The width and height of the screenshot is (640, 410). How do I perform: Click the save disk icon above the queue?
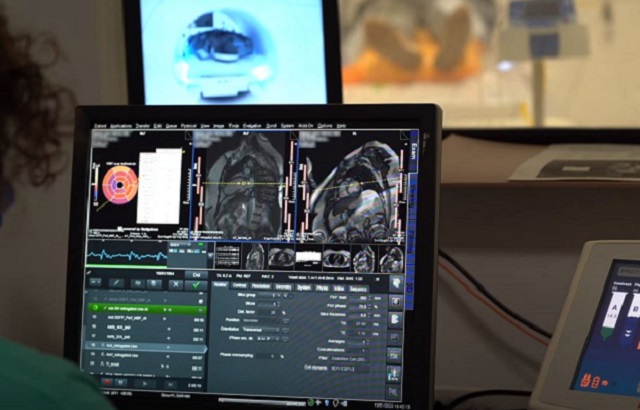[x=154, y=283]
